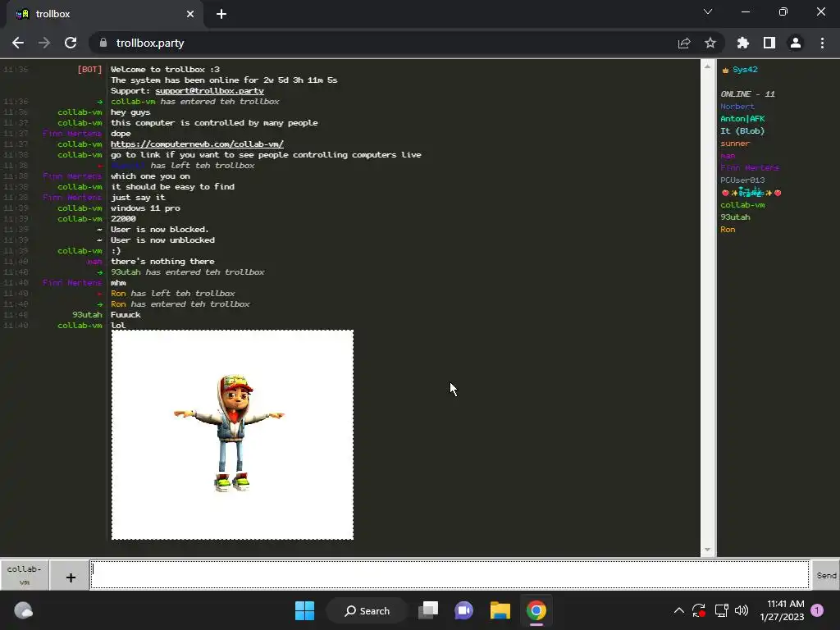Open computernewb.com collab-vm link
Screen dimensions: 840x630
click(197, 144)
